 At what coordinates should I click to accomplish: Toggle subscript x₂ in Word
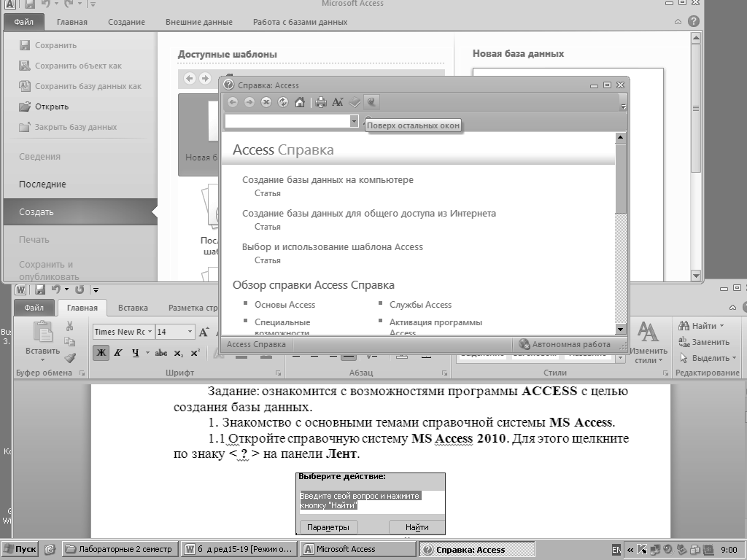pyautogui.click(x=179, y=353)
